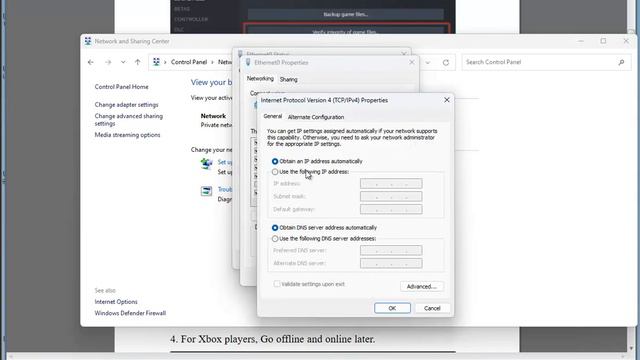Select Obtain DNS server address automatically
Image resolution: width=640 pixels, height=360 pixels.
pyautogui.click(x=324, y=227)
